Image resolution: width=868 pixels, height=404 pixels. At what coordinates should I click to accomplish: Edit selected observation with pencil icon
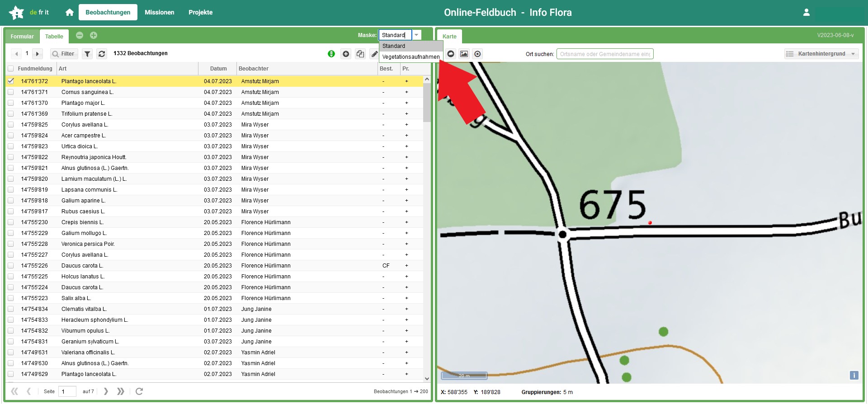(x=374, y=54)
